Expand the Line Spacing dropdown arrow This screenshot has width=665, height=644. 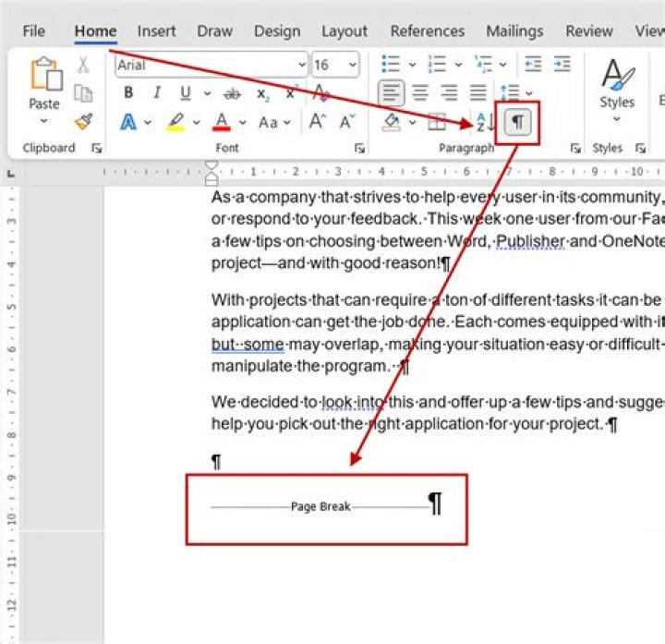(529, 93)
